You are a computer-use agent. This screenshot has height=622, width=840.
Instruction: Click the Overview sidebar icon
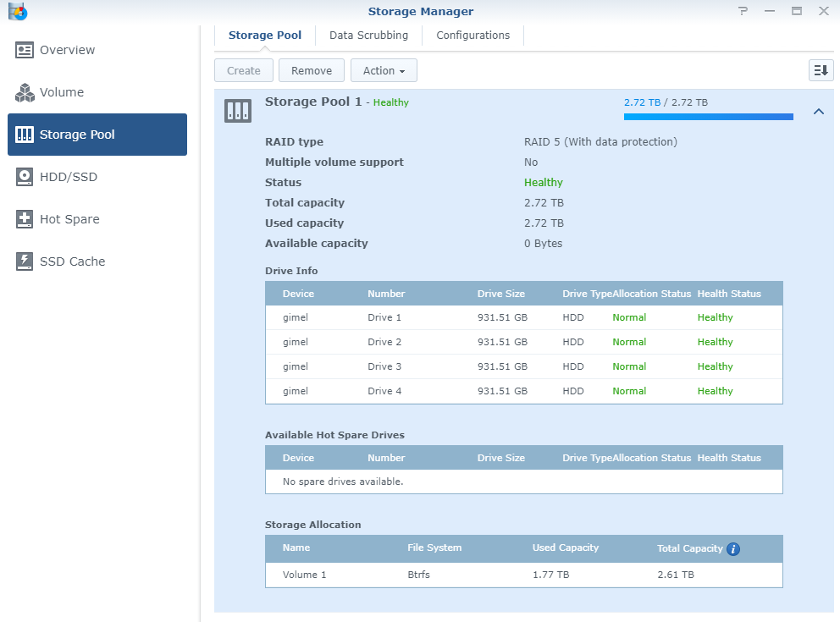point(25,50)
